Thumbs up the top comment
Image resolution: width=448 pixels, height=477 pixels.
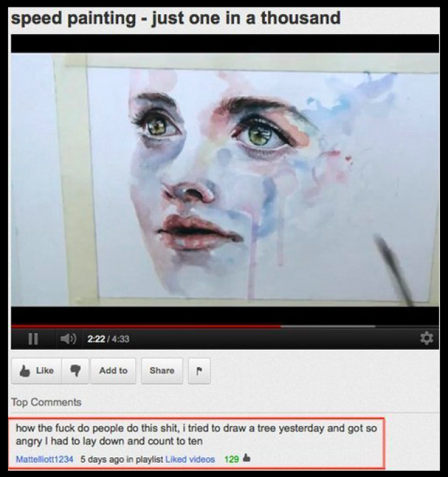[247, 458]
